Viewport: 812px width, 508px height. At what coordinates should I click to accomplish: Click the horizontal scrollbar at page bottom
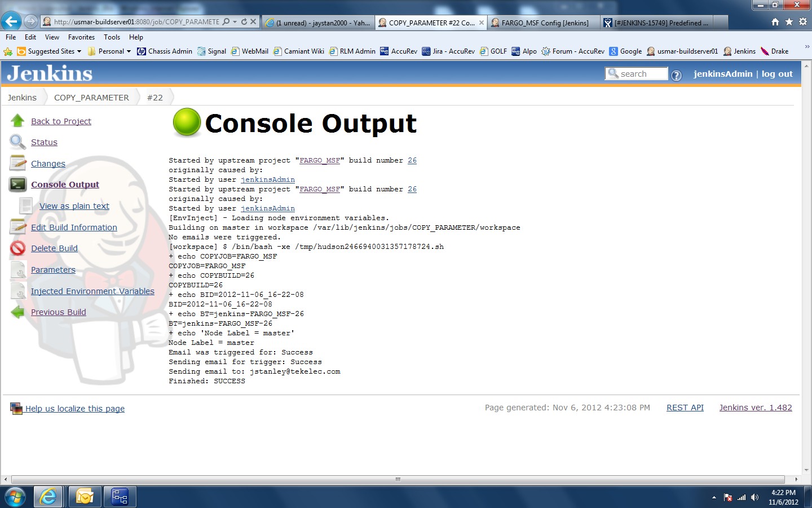(x=398, y=479)
